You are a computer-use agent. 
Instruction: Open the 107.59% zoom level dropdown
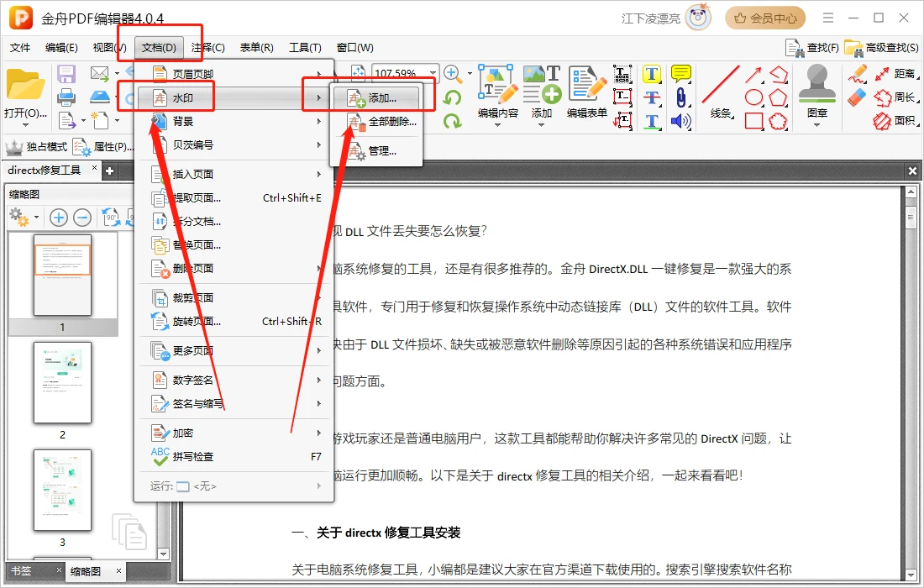pyautogui.click(x=433, y=73)
